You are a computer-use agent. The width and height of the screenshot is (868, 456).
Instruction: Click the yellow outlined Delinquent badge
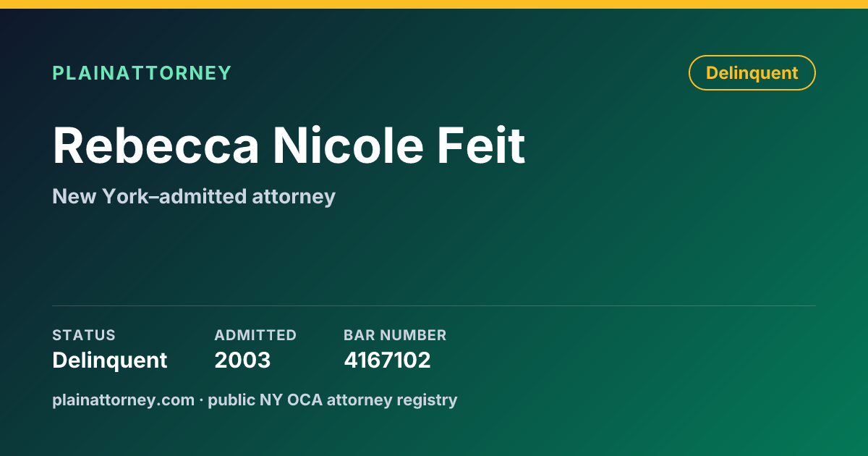752,73
